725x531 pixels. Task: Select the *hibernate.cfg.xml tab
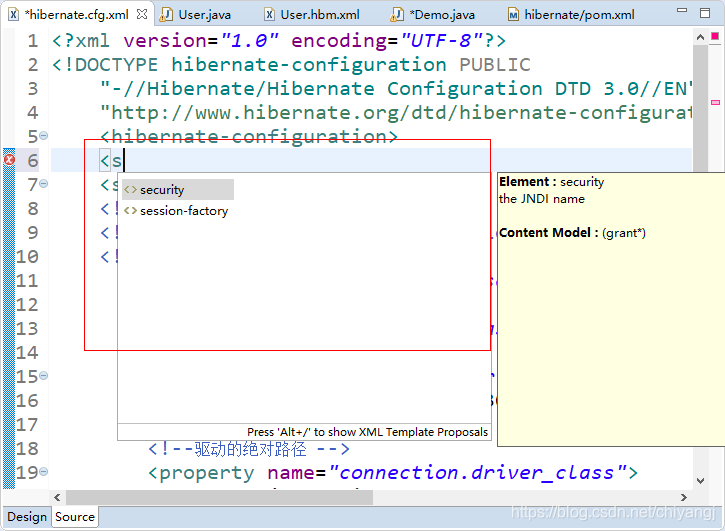tap(76, 15)
